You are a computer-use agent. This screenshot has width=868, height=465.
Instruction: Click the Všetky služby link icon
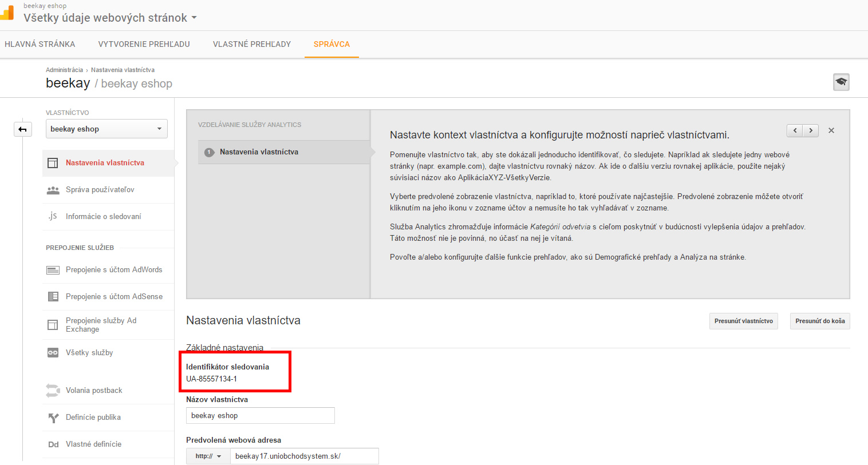[x=53, y=352]
